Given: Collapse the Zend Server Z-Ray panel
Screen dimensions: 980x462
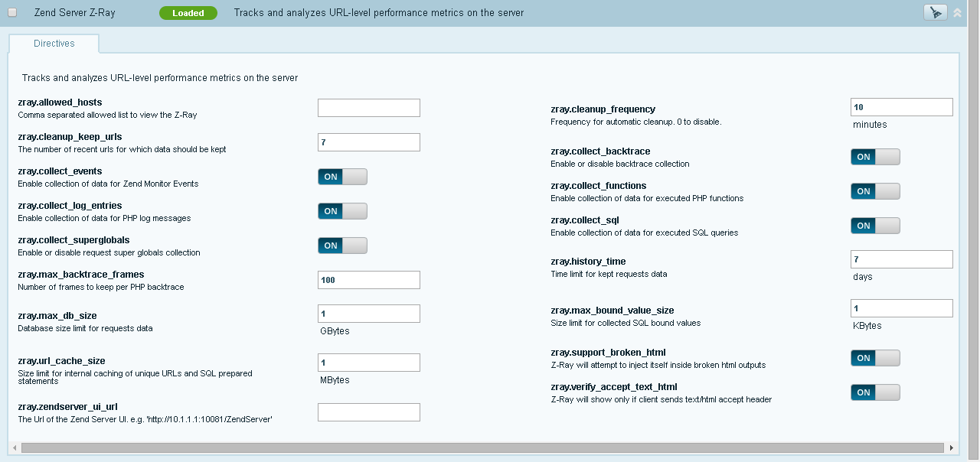Looking at the screenshot, I should 957,12.
